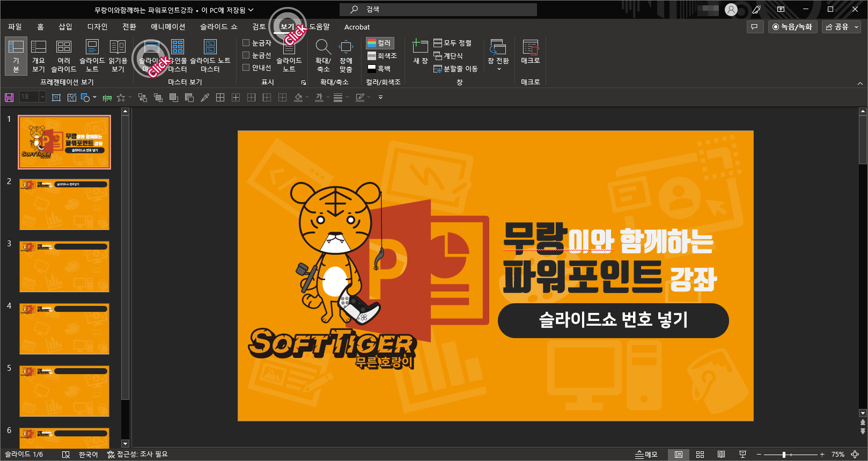
Task: Open a 새 창 new window
Action: (x=420, y=52)
